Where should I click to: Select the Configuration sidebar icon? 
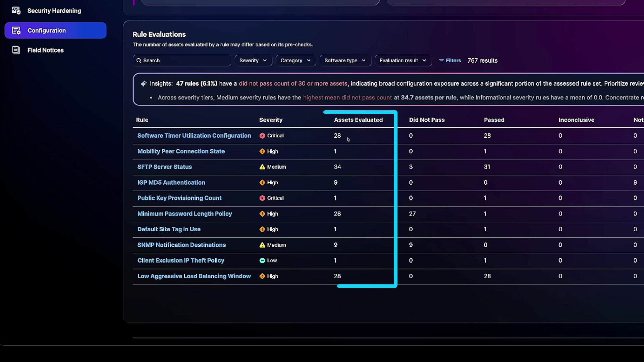pyautogui.click(x=16, y=31)
